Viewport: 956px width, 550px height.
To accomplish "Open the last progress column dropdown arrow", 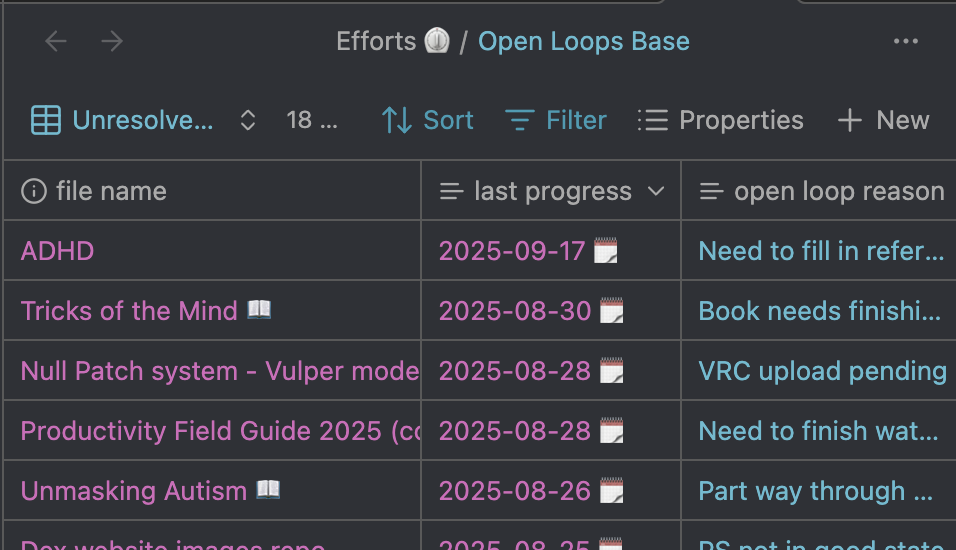I will [656, 191].
